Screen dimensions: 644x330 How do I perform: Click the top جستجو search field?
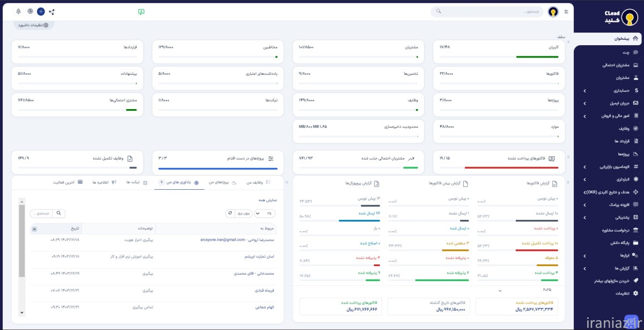coord(488,11)
